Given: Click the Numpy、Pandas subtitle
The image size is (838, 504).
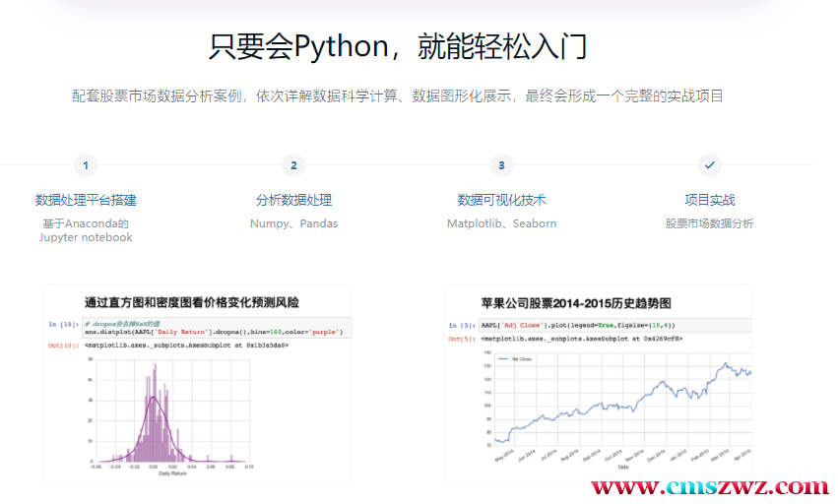Looking at the screenshot, I should point(293,223).
